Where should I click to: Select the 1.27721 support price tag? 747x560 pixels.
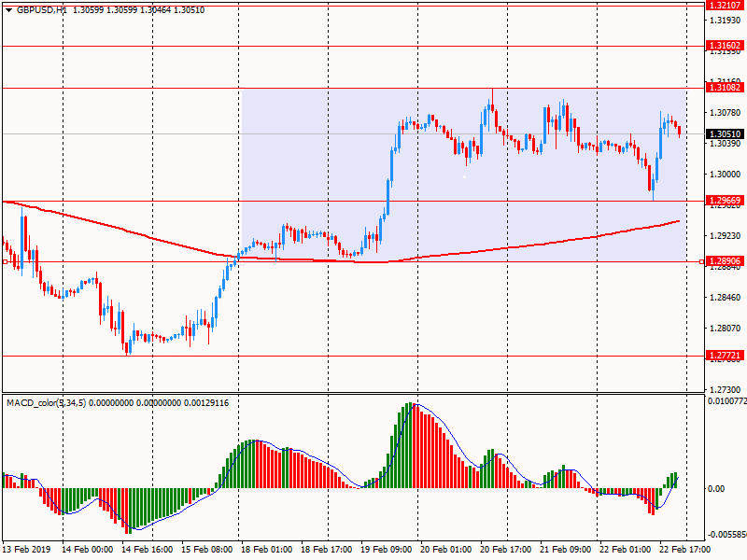click(725, 356)
